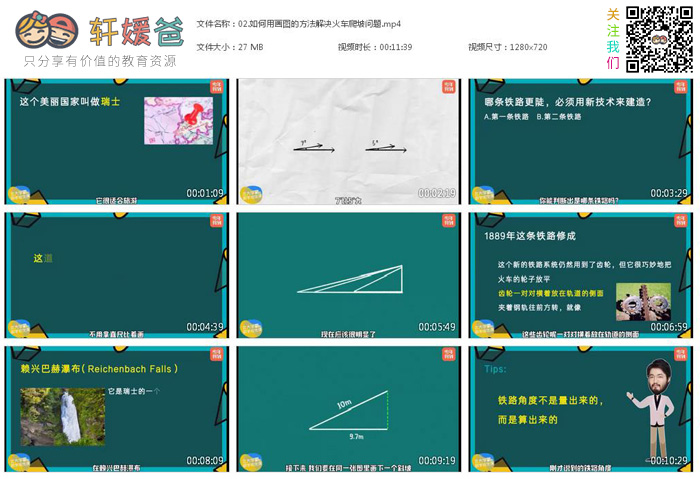Click the Tips: label
700x479 pixels.
(496, 369)
